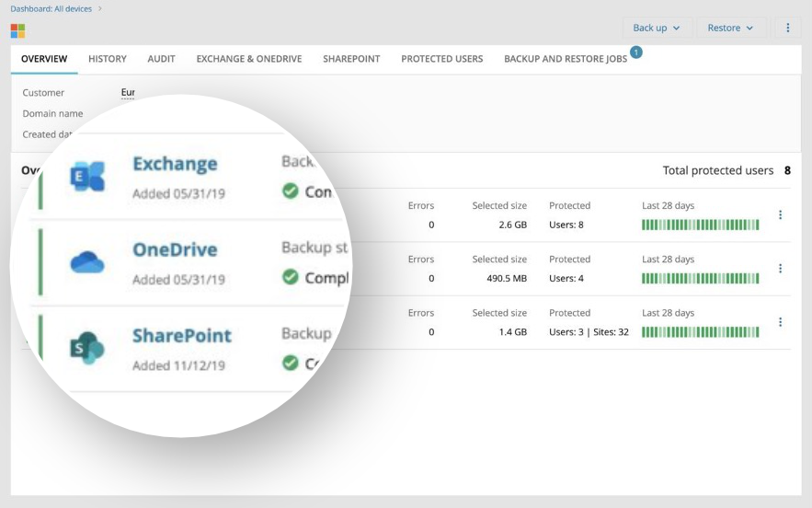Click the Customer field label
This screenshot has height=508, width=812.
[x=43, y=93]
